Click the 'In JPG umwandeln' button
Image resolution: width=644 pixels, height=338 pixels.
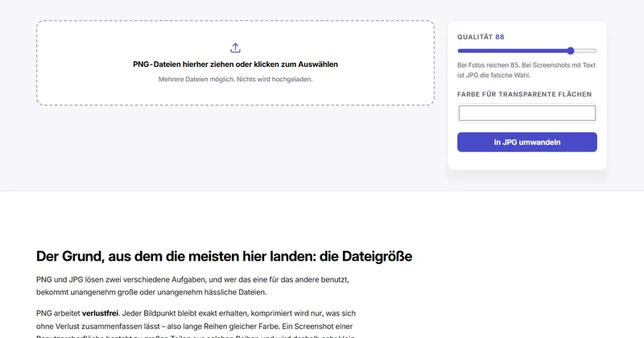tap(527, 142)
